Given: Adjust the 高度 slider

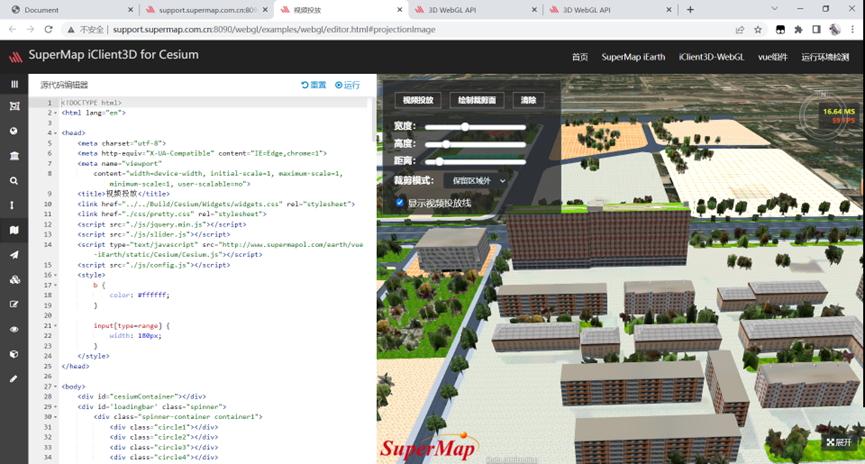Looking at the screenshot, I should tap(475, 145).
